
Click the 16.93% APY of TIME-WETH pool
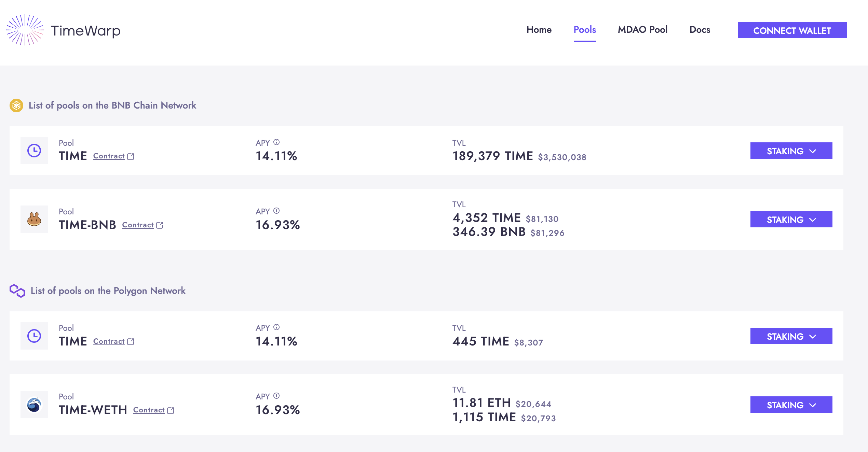(x=278, y=410)
